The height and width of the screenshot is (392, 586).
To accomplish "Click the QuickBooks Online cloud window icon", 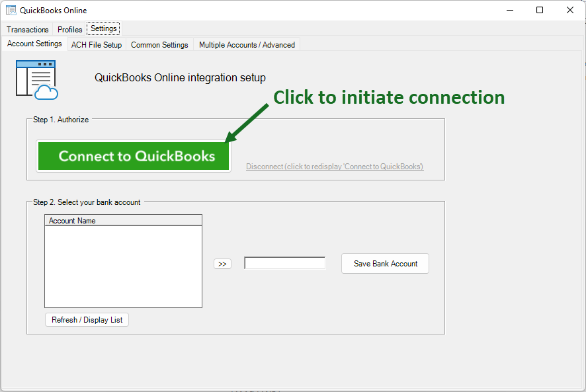I will click(x=37, y=80).
